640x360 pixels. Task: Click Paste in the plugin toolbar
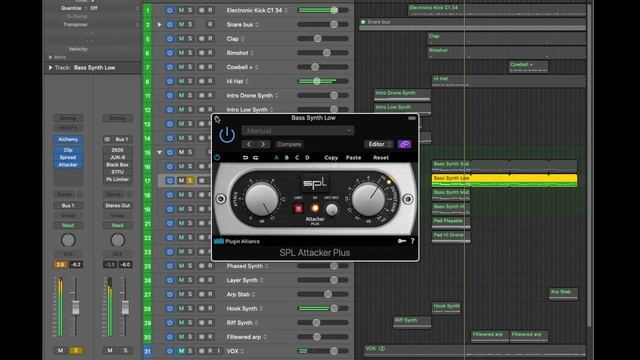353,158
